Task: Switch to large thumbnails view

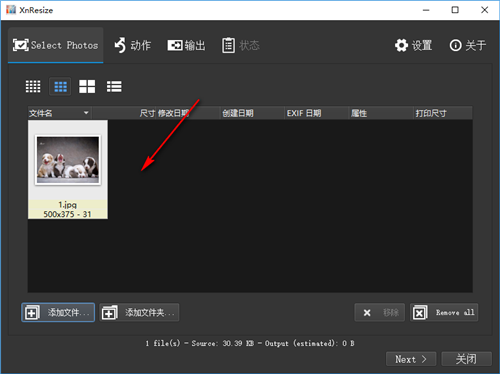Action: click(x=87, y=87)
